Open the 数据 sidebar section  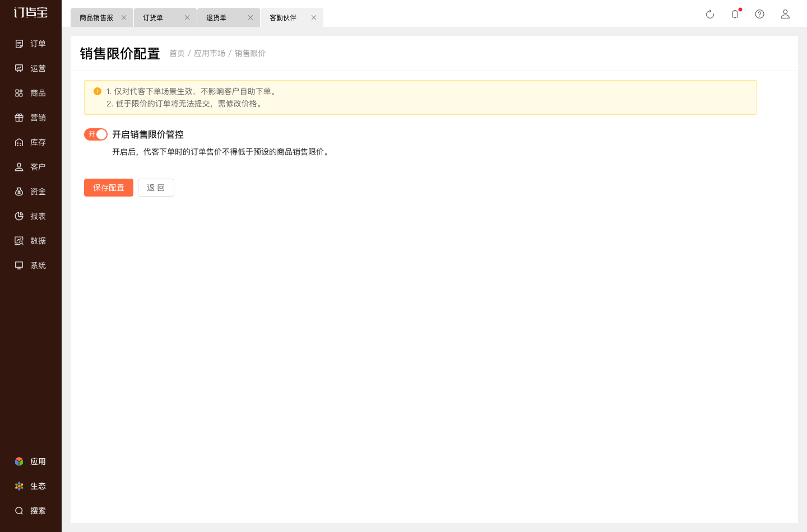click(x=30, y=241)
